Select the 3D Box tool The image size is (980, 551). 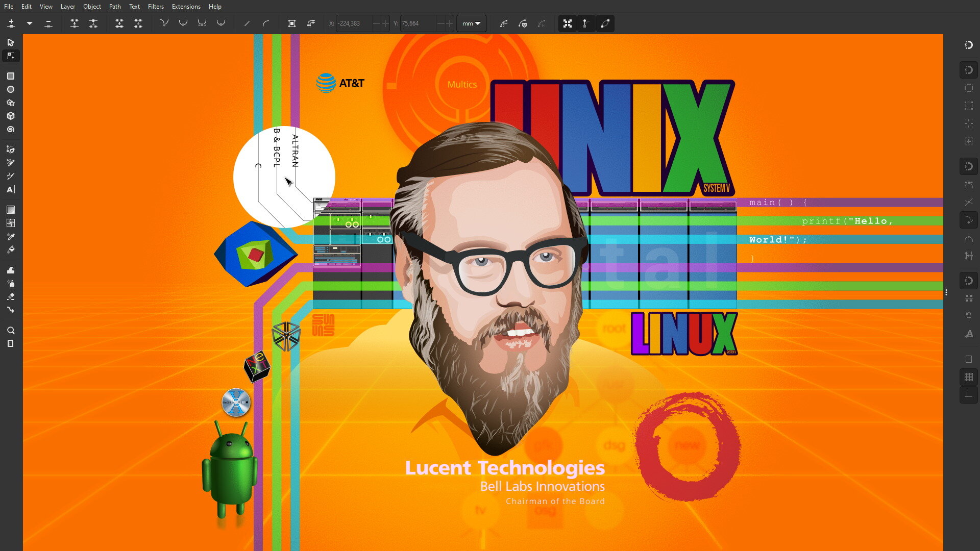pos(11,116)
